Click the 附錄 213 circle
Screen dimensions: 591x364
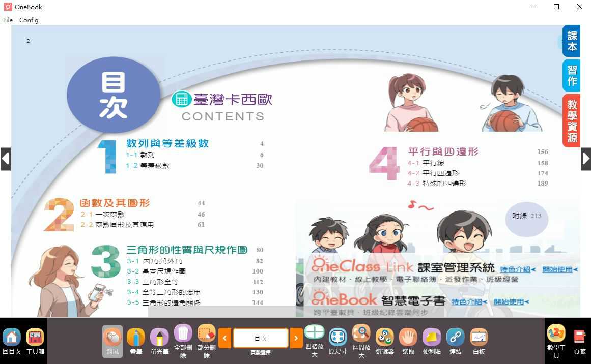[526, 219]
